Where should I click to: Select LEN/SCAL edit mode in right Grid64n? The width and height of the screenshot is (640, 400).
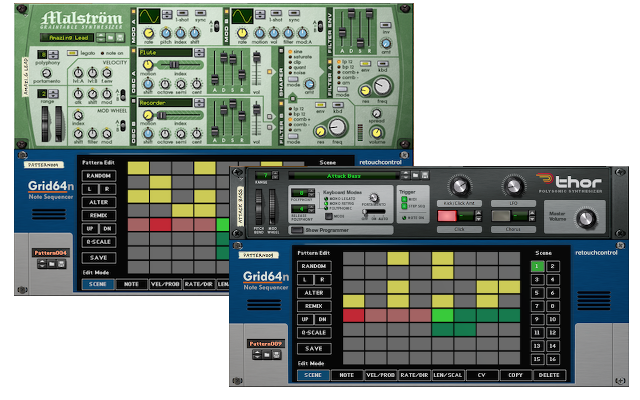coord(448,375)
